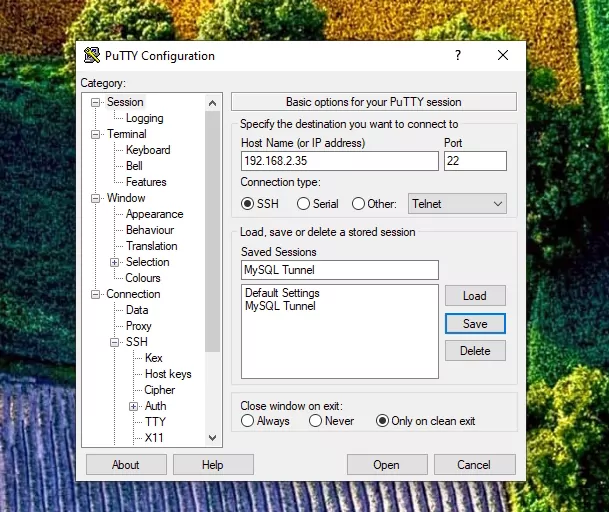Click the PuTTY icon in the title bar
609x512 pixels.
pyautogui.click(x=92, y=56)
